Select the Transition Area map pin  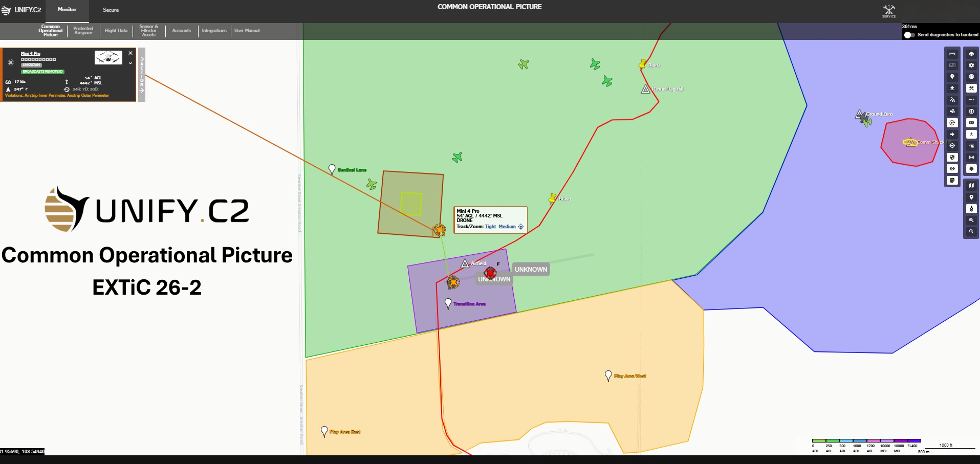448,303
